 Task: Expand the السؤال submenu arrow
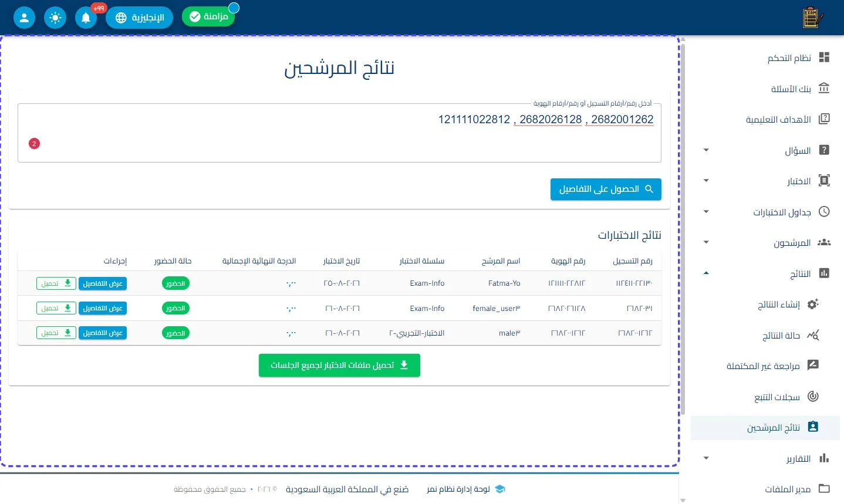pos(706,150)
